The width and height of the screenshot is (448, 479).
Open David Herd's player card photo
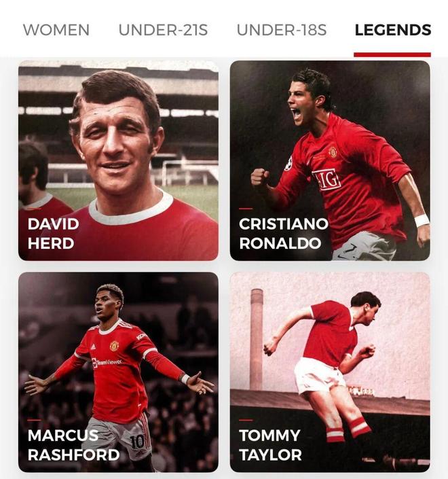point(118,160)
